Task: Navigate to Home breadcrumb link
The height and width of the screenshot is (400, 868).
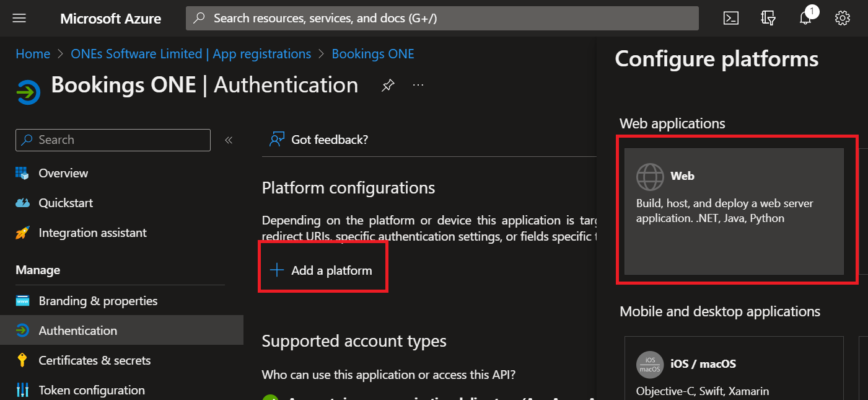Action: tap(33, 54)
